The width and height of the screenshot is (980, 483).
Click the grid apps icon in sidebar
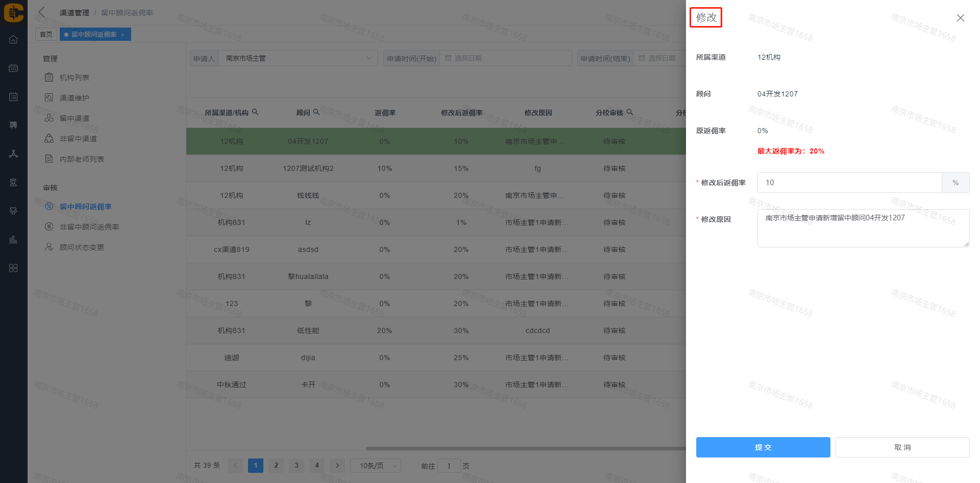click(13, 268)
